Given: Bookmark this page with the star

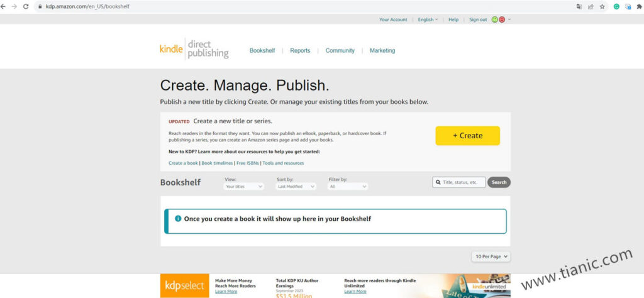Looking at the screenshot, I should click(x=602, y=6).
